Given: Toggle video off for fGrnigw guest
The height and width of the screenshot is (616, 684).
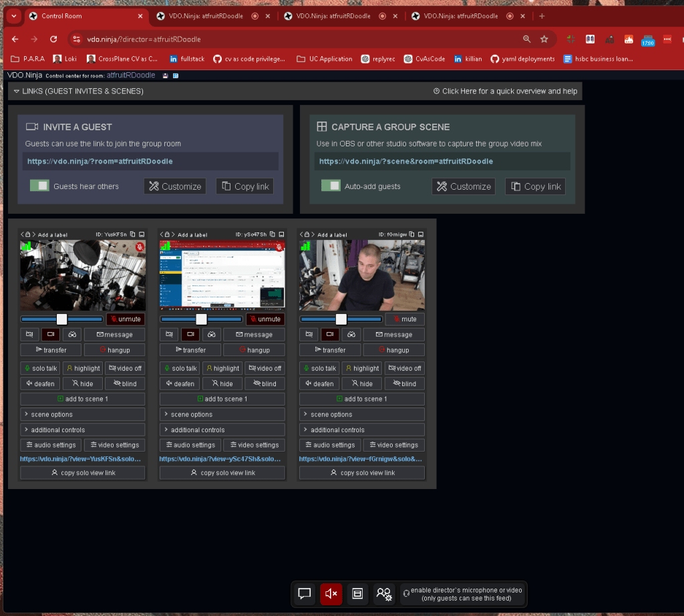Looking at the screenshot, I should [x=405, y=368].
